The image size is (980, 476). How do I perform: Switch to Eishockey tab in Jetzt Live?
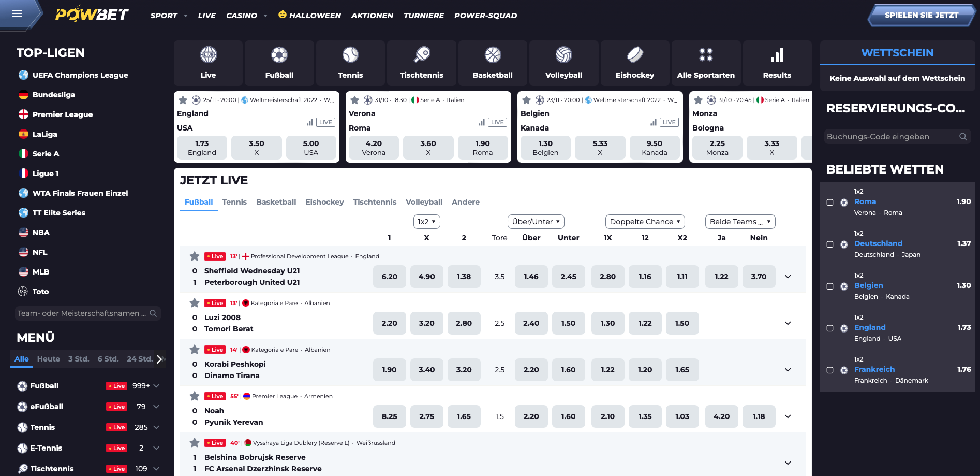click(x=324, y=202)
